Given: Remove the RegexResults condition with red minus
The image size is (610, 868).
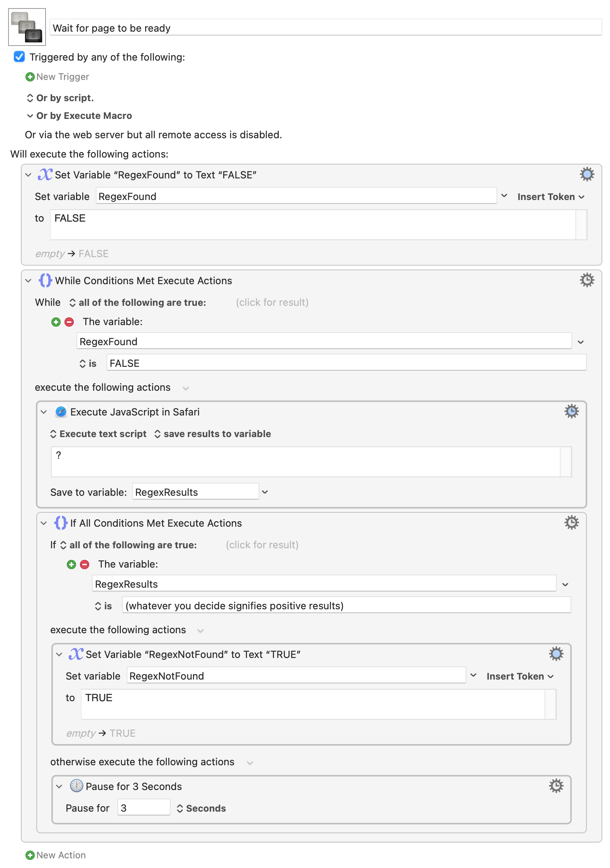Looking at the screenshot, I should pyautogui.click(x=85, y=565).
